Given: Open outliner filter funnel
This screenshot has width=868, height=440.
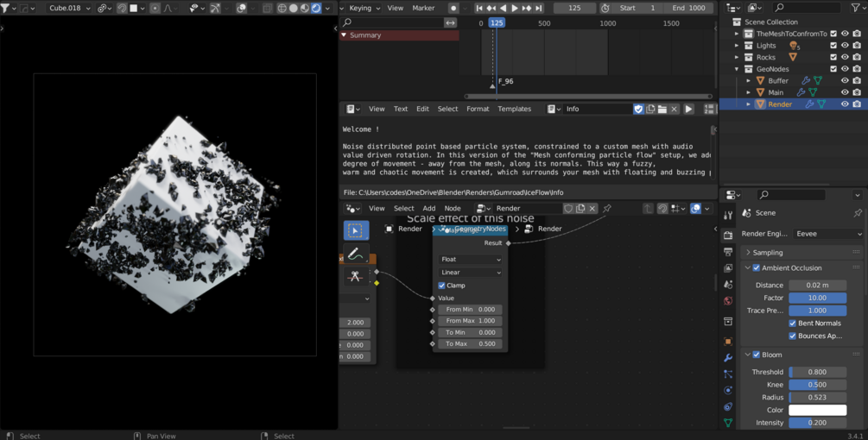Looking at the screenshot, I should pos(854,8).
